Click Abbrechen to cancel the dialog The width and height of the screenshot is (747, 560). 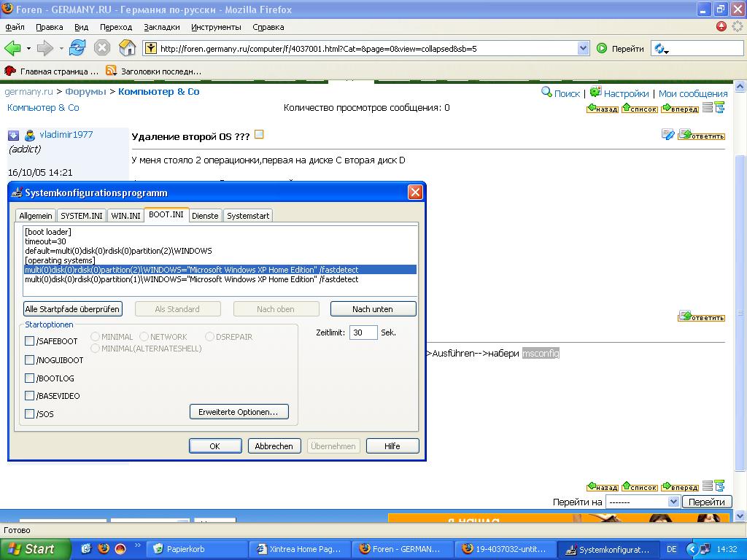(x=274, y=446)
